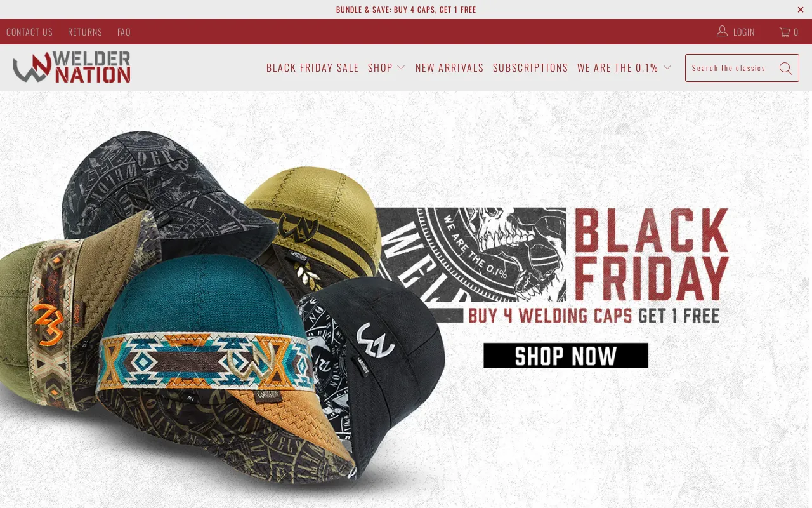Viewport: 812px width, 508px height.
Task: Open the Black Friday Sale page
Action: [x=313, y=67]
